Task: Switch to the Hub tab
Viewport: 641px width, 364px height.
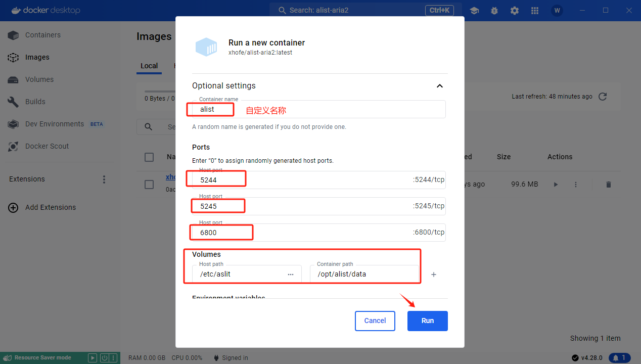Action: [176, 66]
